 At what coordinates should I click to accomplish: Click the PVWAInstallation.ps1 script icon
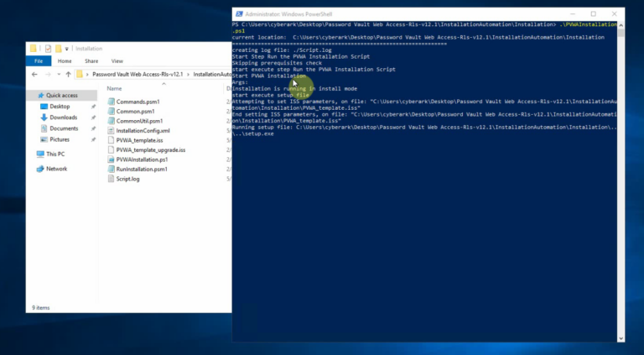coord(111,159)
